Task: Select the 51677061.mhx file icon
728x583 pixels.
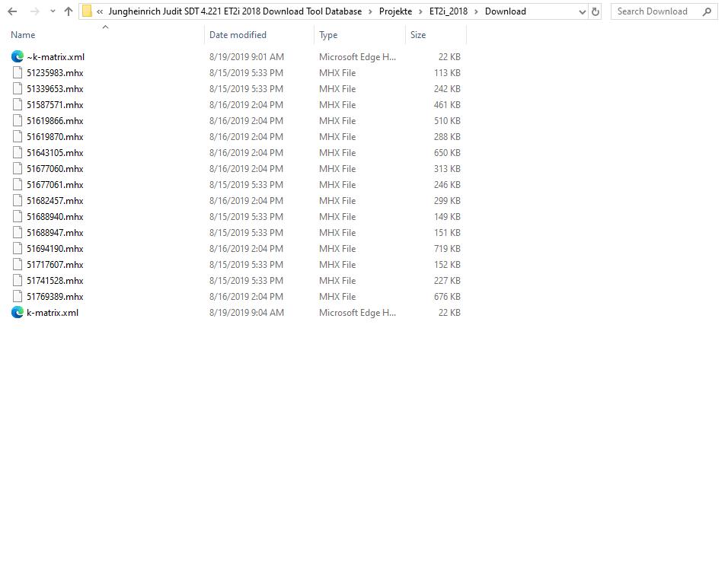Action: [18, 185]
